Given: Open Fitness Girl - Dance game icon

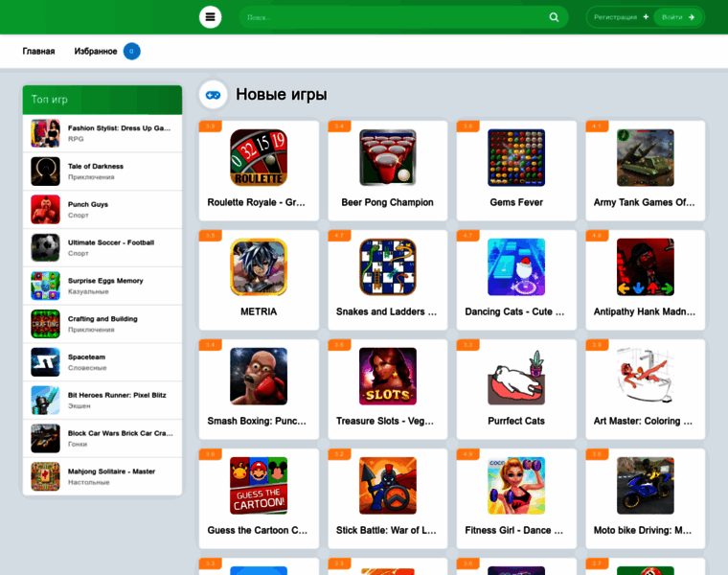Looking at the screenshot, I should click(516, 485).
